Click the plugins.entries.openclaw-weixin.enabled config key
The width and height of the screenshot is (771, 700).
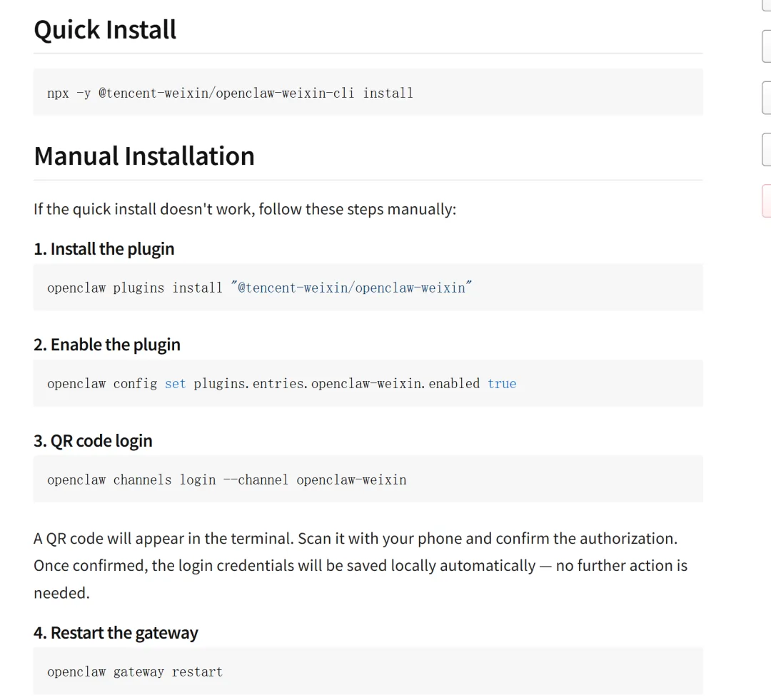[x=336, y=384]
